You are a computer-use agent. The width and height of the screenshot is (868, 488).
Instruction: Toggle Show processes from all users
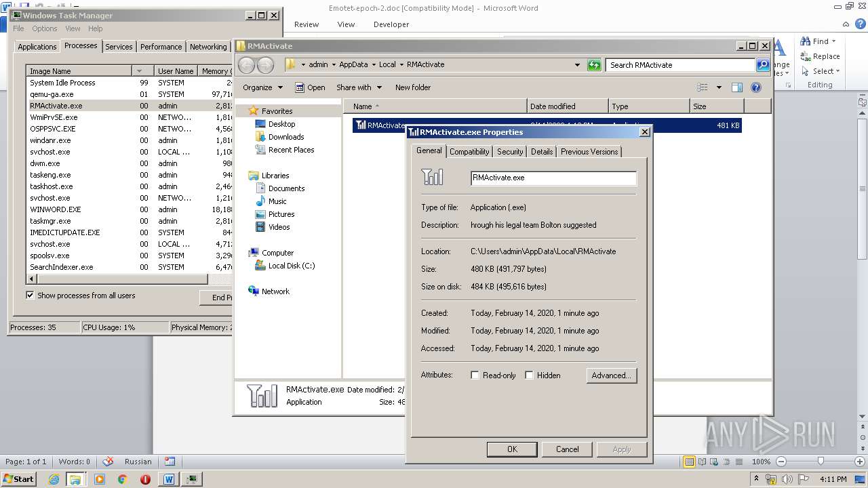click(x=30, y=296)
